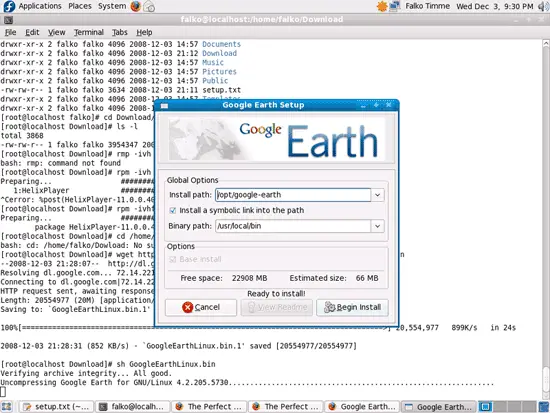Click the Begin Install button
Screen dimensions: 550x413
pos(352,307)
